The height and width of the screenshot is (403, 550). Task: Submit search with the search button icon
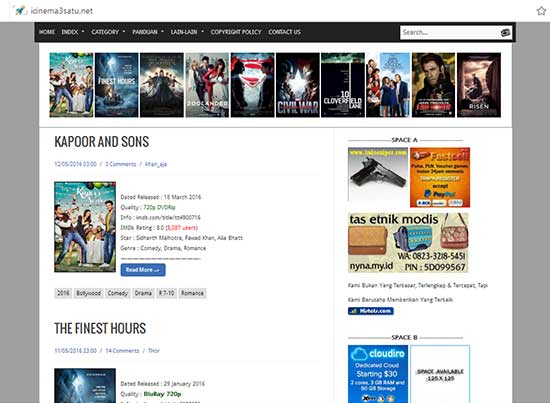505,33
